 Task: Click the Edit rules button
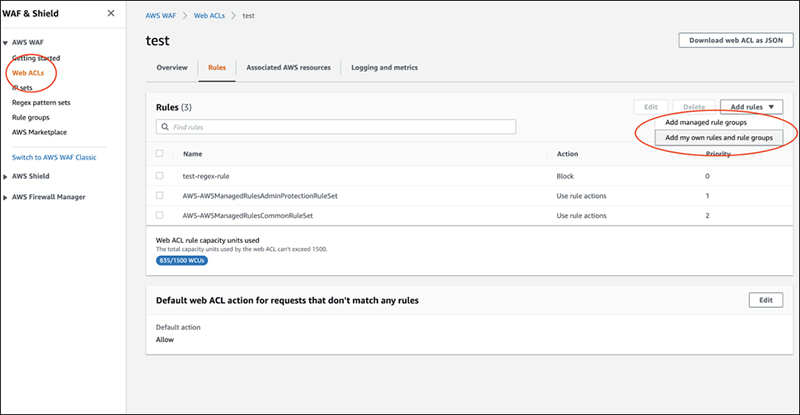click(x=651, y=107)
